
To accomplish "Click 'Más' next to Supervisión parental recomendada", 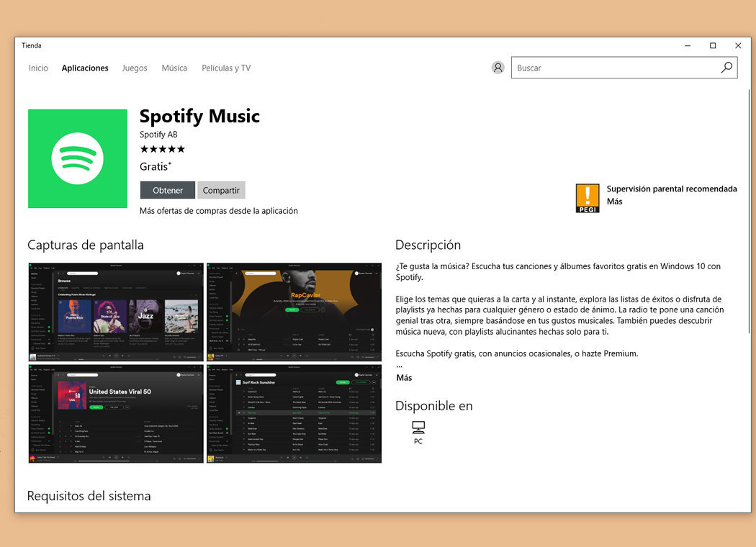I will (613, 201).
